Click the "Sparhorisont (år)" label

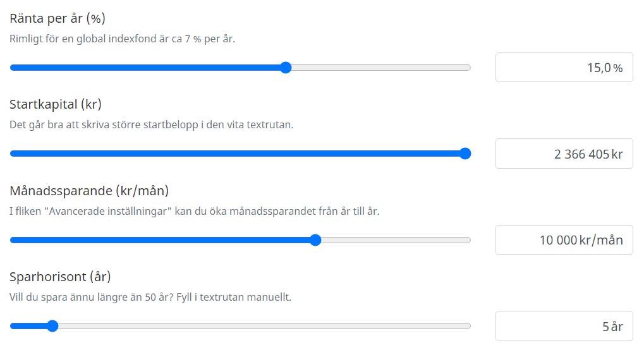click(x=60, y=277)
